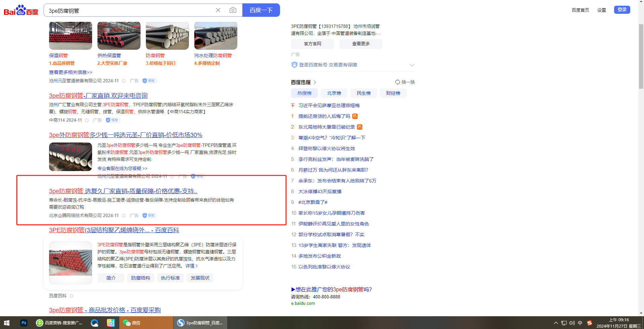644x329 pixels.
Task: Switch to the 财经榜 tab
Action: (393, 93)
